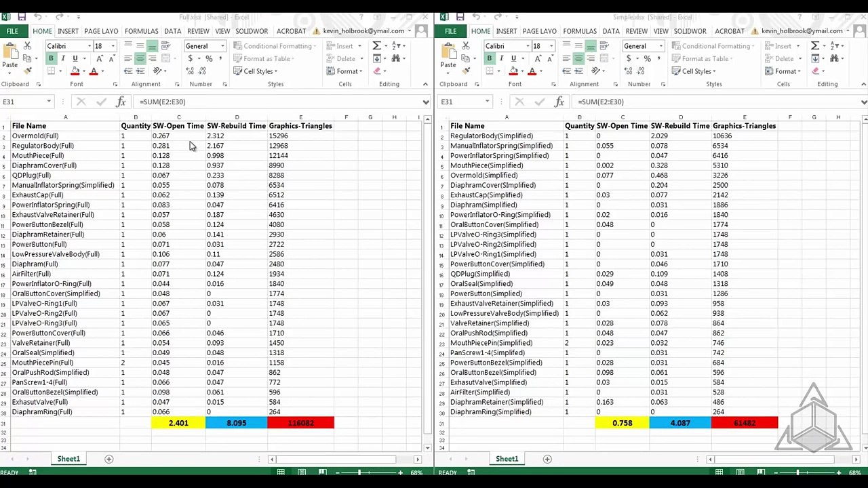Viewport: 868px width, 488px height.
Task: Click Insert Function fx in Full.xlsx
Action: [x=121, y=102]
